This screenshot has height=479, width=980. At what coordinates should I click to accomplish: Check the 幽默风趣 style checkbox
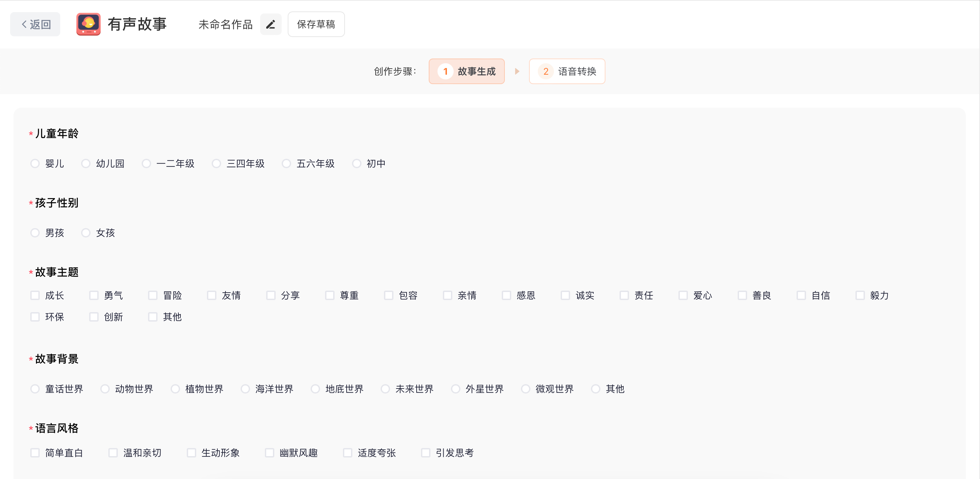click(x=269, y=453)
